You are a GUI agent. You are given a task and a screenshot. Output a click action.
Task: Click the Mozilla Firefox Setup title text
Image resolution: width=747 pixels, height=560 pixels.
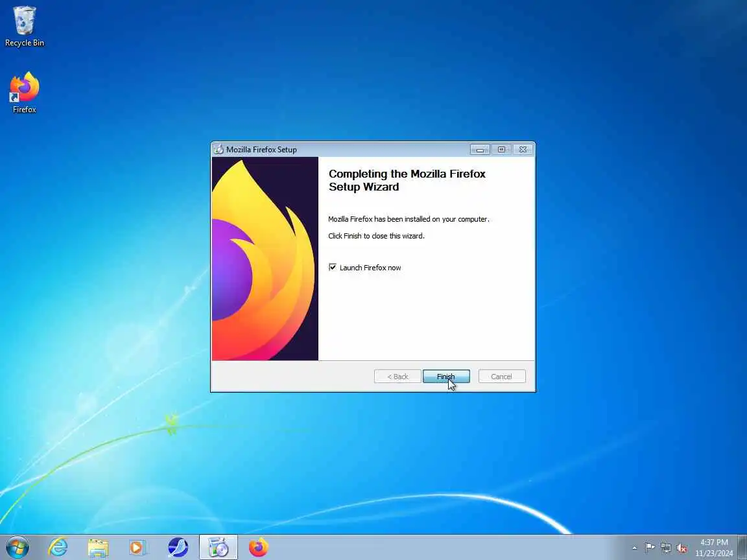(x=261, y=150)
